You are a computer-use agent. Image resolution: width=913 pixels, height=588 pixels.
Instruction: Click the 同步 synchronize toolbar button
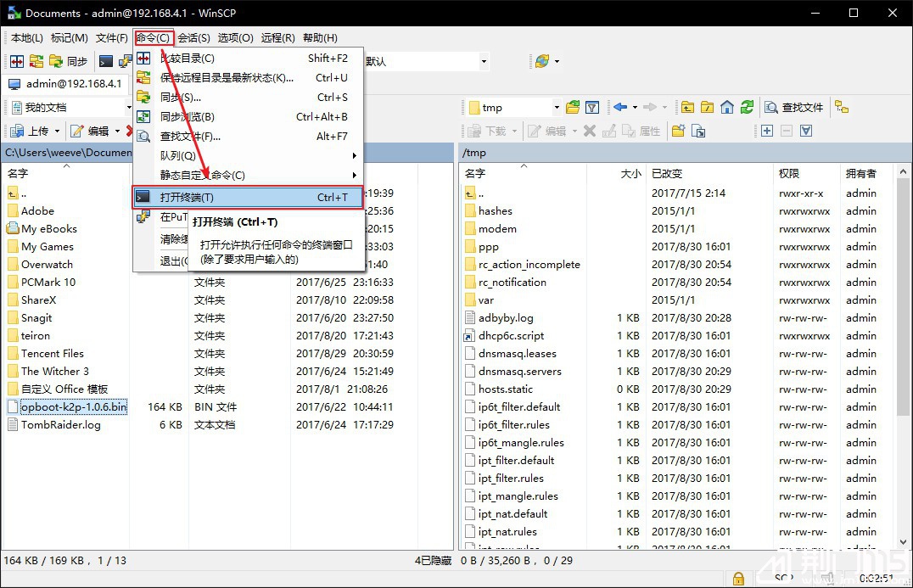pos(69,61)
